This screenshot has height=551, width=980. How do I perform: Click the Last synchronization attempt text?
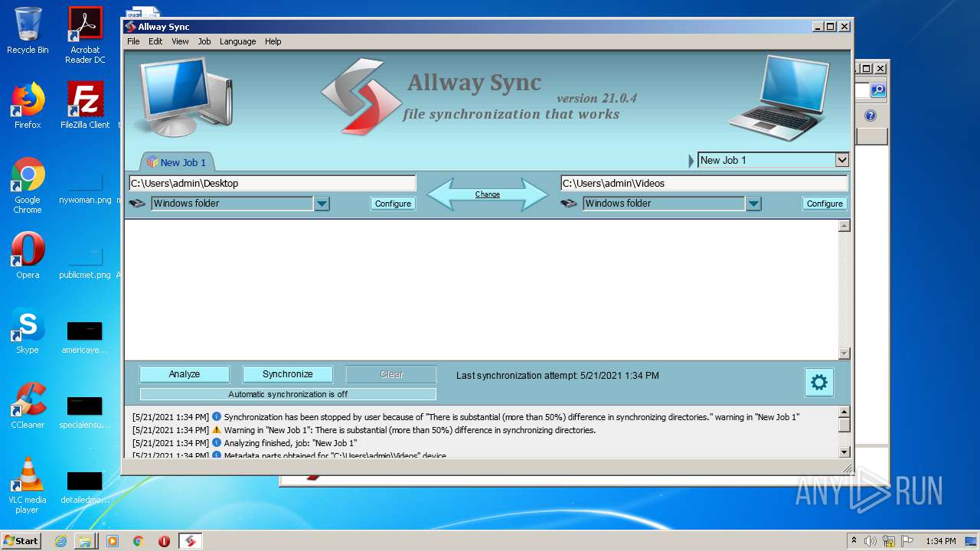point(557,376)
